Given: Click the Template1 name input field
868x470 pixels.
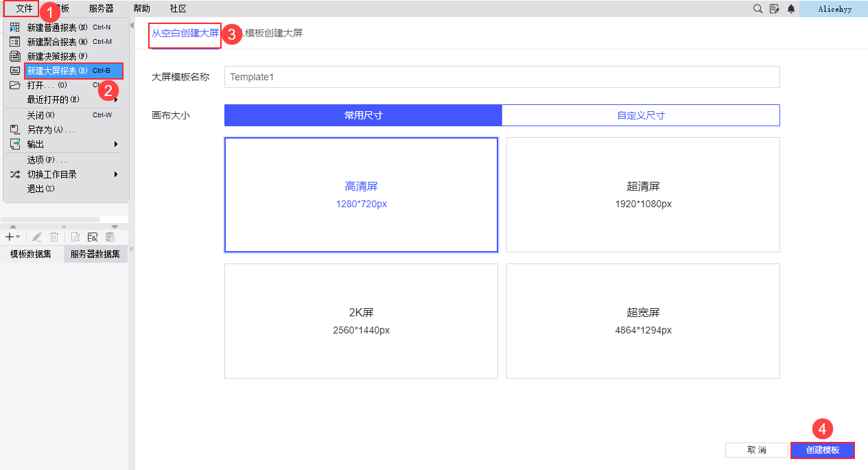Looking at the screenshot, I should click(501, 77).
